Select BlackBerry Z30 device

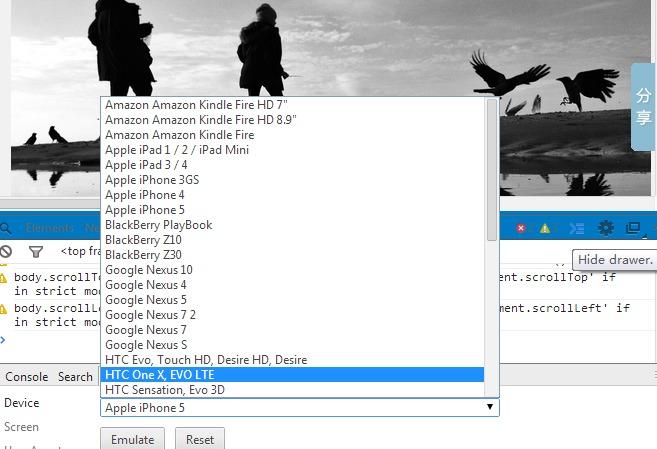point(292,255)
